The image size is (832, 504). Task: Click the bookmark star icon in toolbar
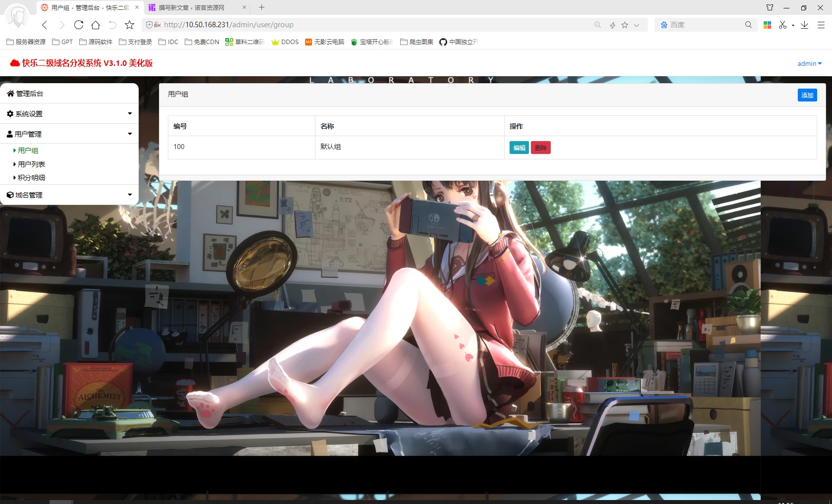[x=129, y=25]
